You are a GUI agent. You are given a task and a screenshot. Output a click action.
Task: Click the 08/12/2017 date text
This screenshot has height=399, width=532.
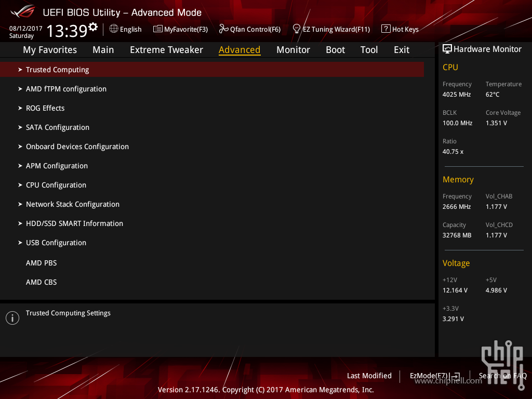point(26,29)
